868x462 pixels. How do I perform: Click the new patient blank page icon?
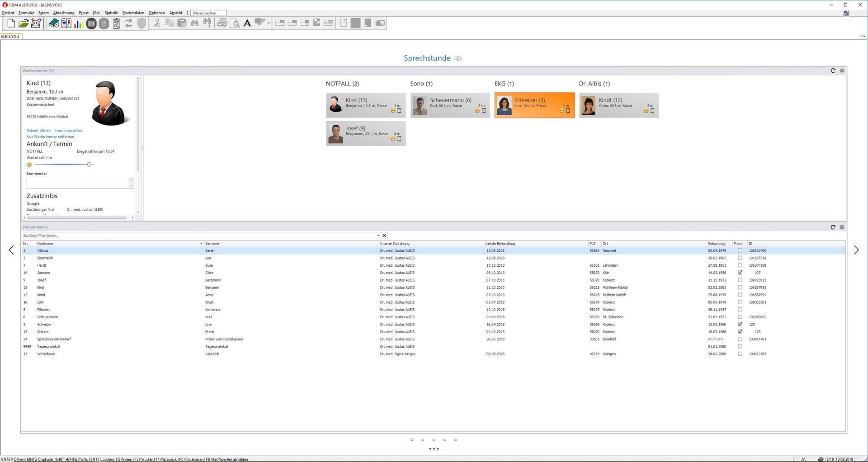[11, 24]
